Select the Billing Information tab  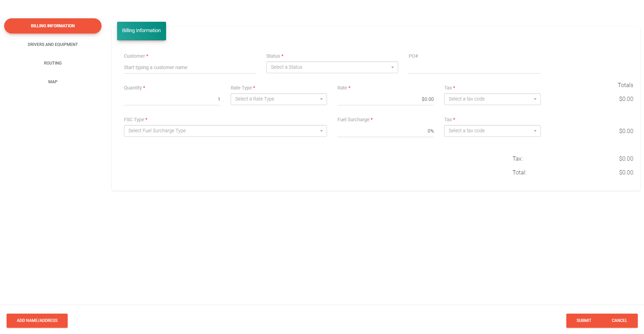[x=141, y=31]
